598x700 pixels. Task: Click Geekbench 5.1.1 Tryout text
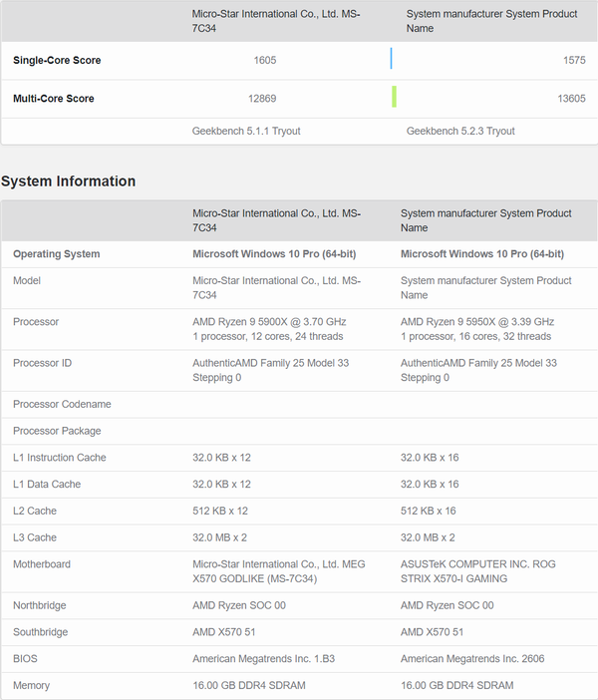(246, 132)
